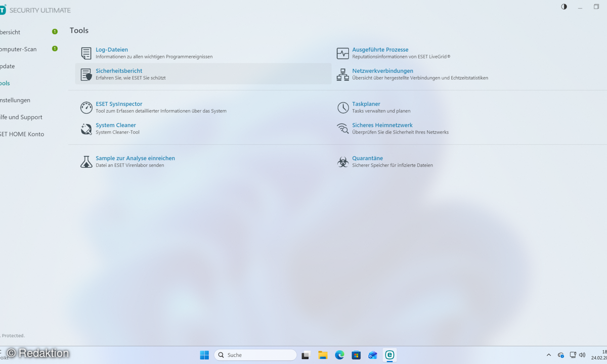Click the Sicherheitsbericht shield icon
The height and width of the screenshot is (364, 607).
(86, 74)
